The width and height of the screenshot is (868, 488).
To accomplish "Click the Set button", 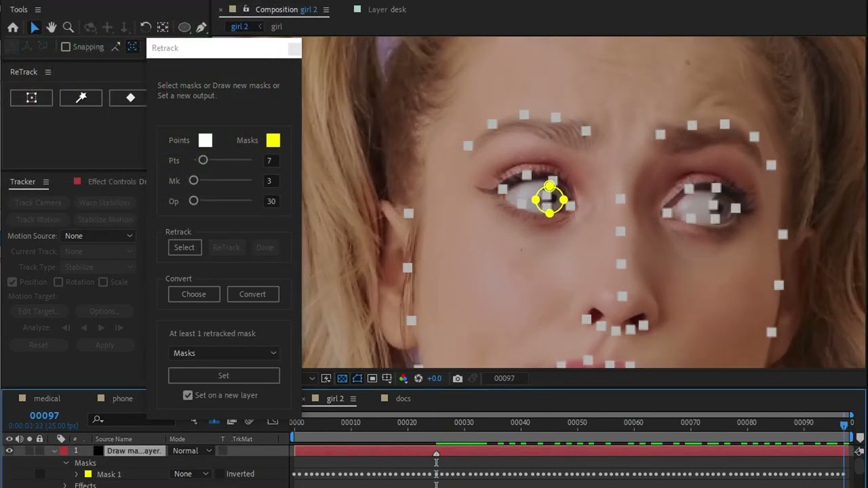I will pos(224,375).
